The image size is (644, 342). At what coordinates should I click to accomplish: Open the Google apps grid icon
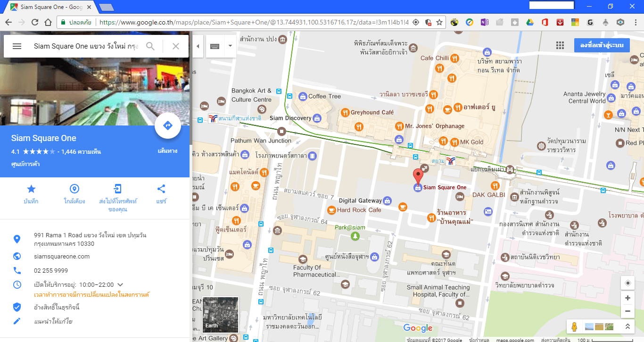click(x=560, y=45)
